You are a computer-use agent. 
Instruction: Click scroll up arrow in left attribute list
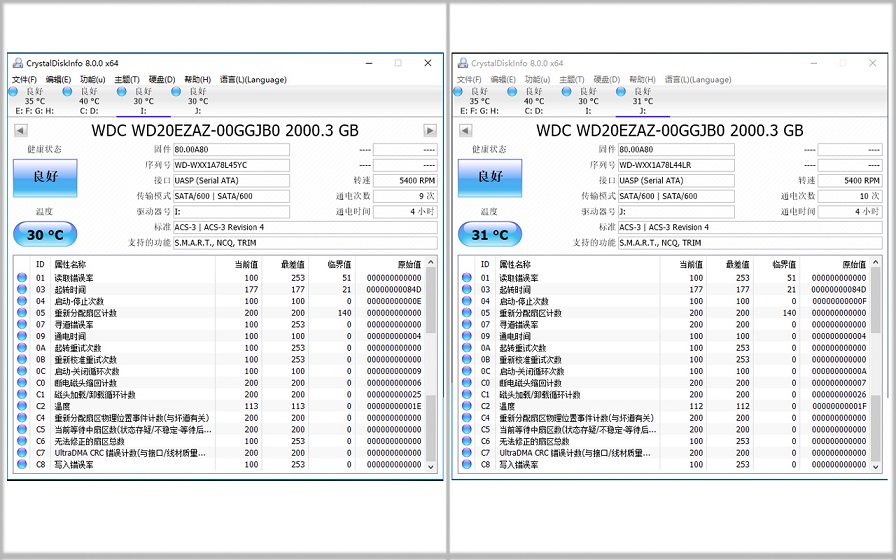[x=431, y=262]
